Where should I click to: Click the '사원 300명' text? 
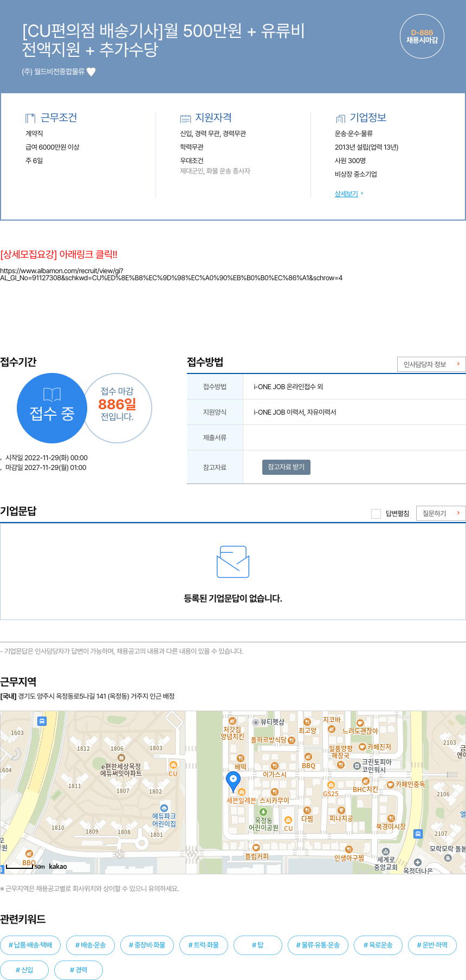click(350, 160)
